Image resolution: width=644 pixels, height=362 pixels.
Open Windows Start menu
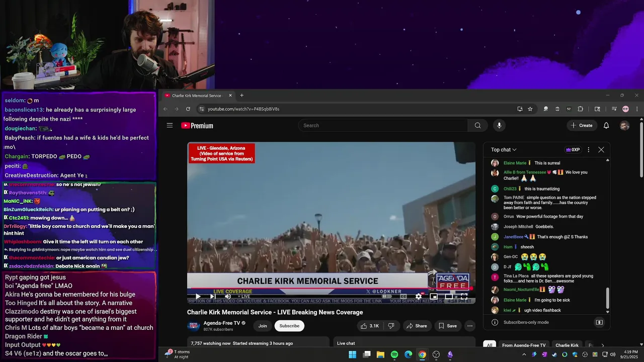(x=353, y=354)
